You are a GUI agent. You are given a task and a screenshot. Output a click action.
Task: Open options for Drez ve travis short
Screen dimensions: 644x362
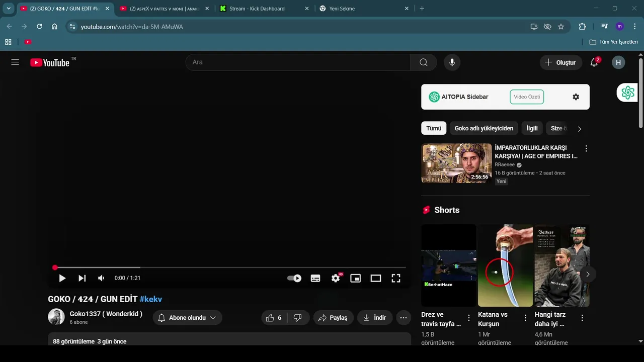pos(469,318)
